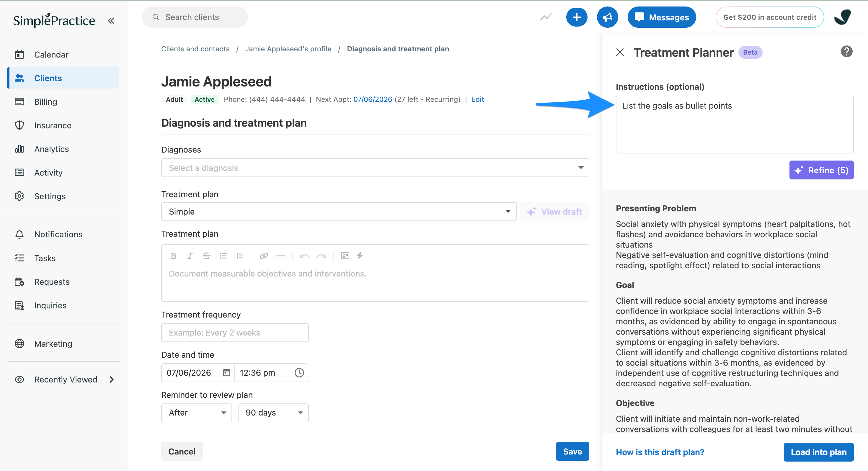Image resolution: width=868 pixels, height=471 pixels.
Task: Collapse the sidebar with double-chevron icon
Action: pyautogui.click(x=111, y=21)
